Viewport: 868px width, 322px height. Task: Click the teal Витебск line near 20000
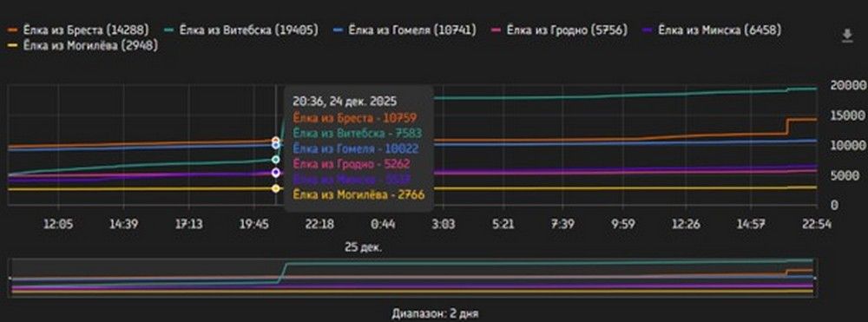click(x=803, y=89)
